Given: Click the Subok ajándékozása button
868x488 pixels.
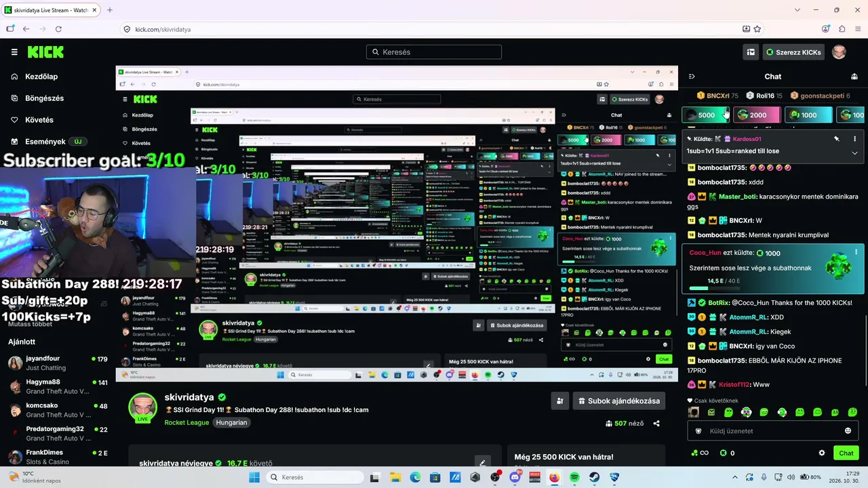Looking at the screenshot, I should click(619, 401).
